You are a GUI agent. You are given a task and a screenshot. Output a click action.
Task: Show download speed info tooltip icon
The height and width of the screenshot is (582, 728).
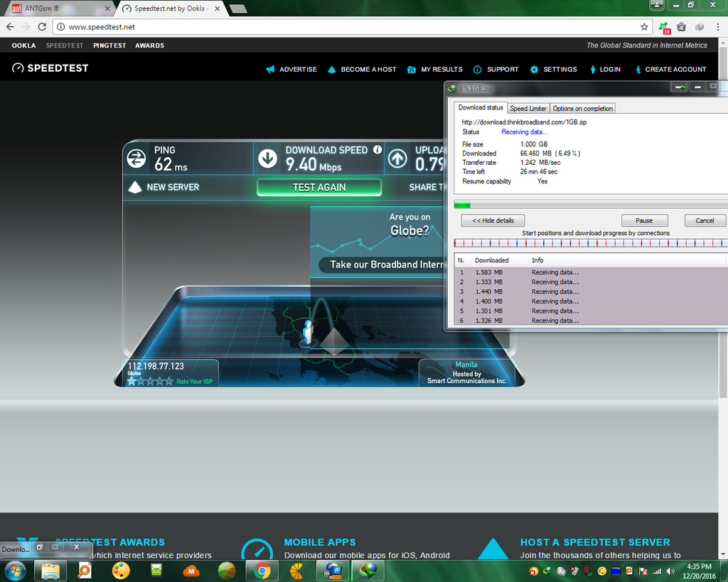378,149
